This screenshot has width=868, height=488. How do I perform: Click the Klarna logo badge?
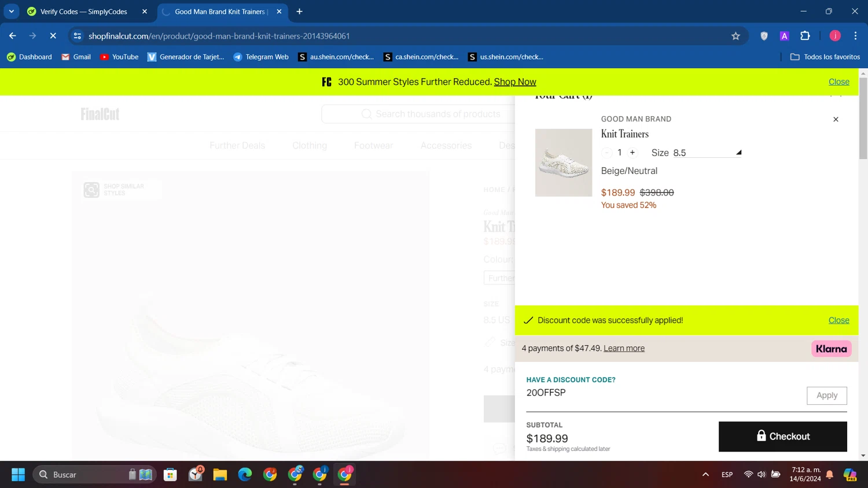coord(831,349)
